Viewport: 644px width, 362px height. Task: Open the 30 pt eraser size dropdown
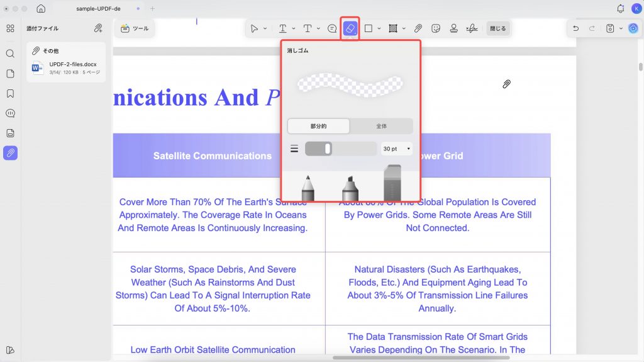pos(396,149)
